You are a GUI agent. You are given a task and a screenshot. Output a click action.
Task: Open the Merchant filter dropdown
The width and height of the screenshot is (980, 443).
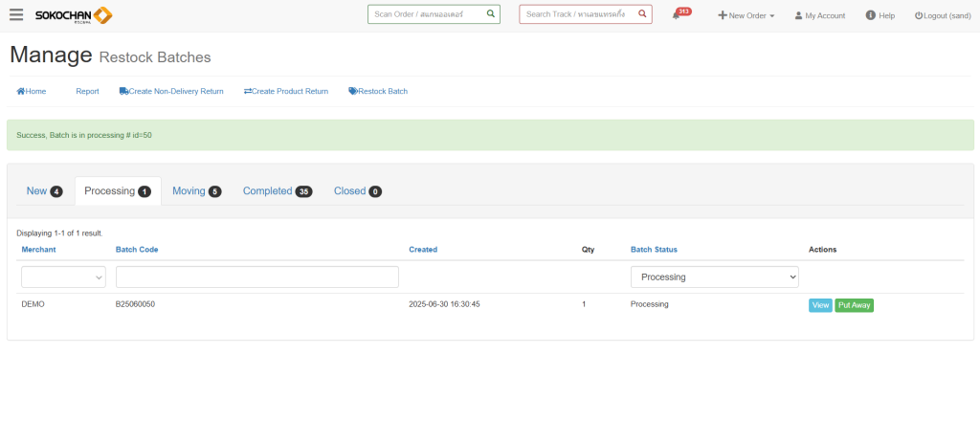pos(63,277)
